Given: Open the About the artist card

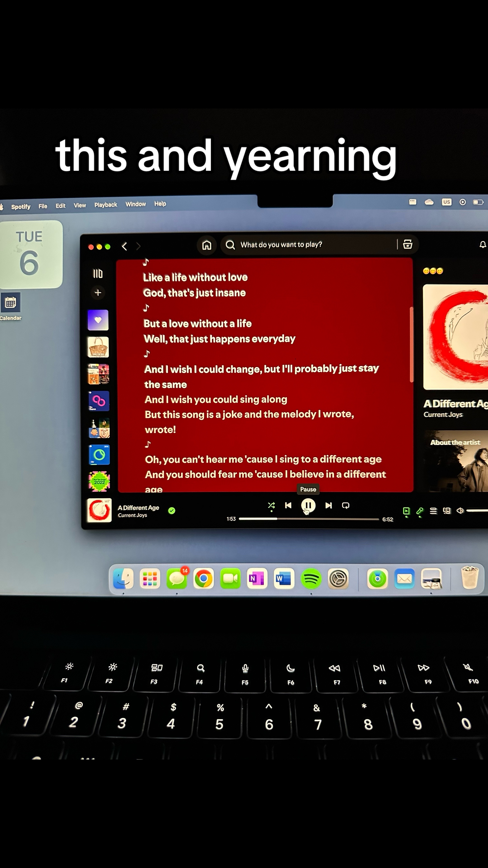Looking at the screenshot, I should tap(456, 461).
